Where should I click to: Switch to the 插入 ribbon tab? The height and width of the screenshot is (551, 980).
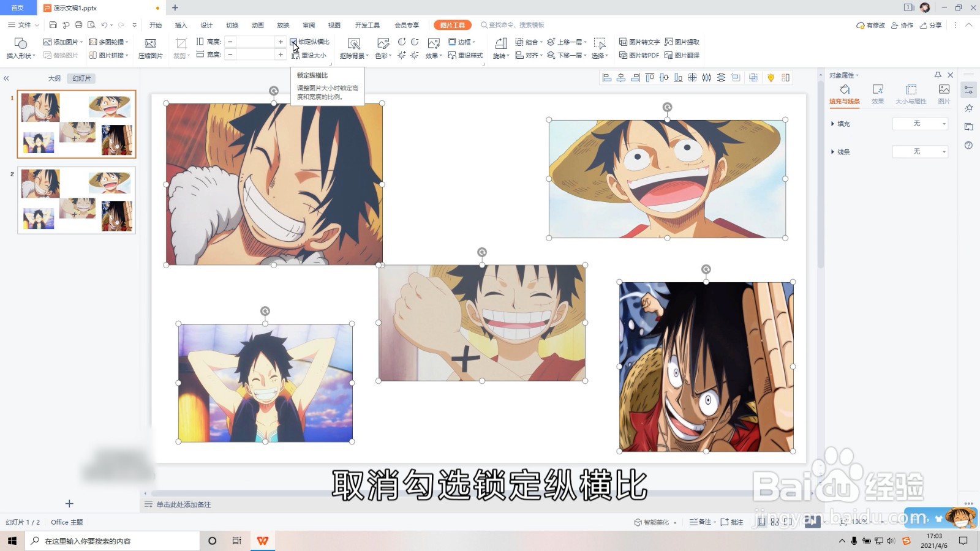point(181,25)
